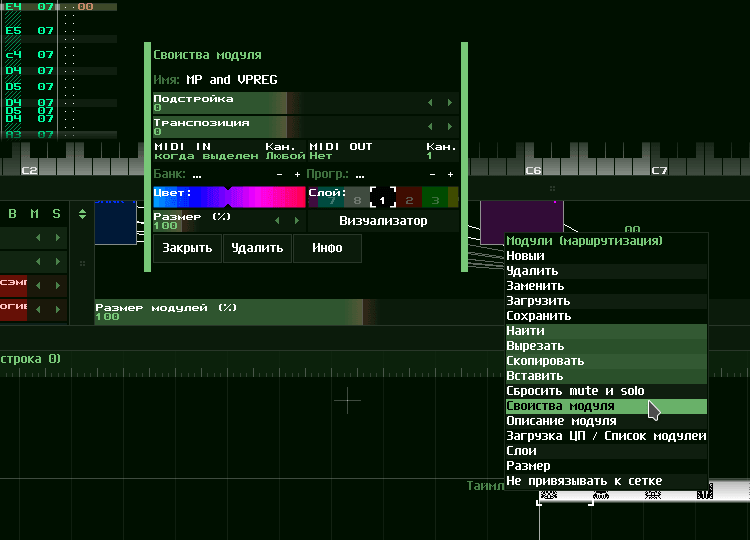The width and height of the screenshot is (750, 540).
Task: Click the Инфо button
Action: tap(327, 248)
